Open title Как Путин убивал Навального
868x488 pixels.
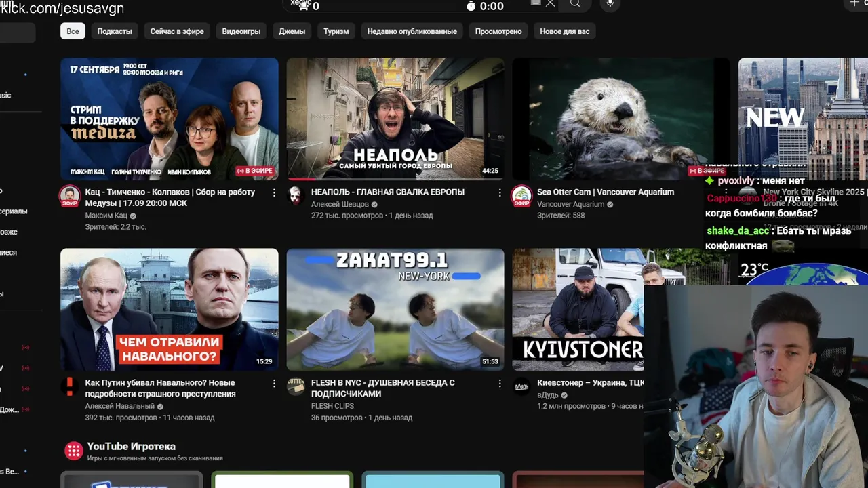pos(160,388)
